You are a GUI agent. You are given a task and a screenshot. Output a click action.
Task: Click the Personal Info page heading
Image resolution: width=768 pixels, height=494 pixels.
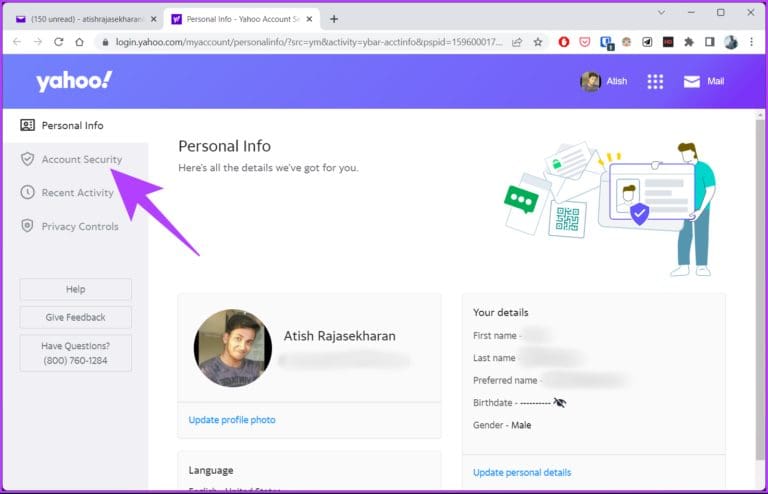[x=224, y=146]
